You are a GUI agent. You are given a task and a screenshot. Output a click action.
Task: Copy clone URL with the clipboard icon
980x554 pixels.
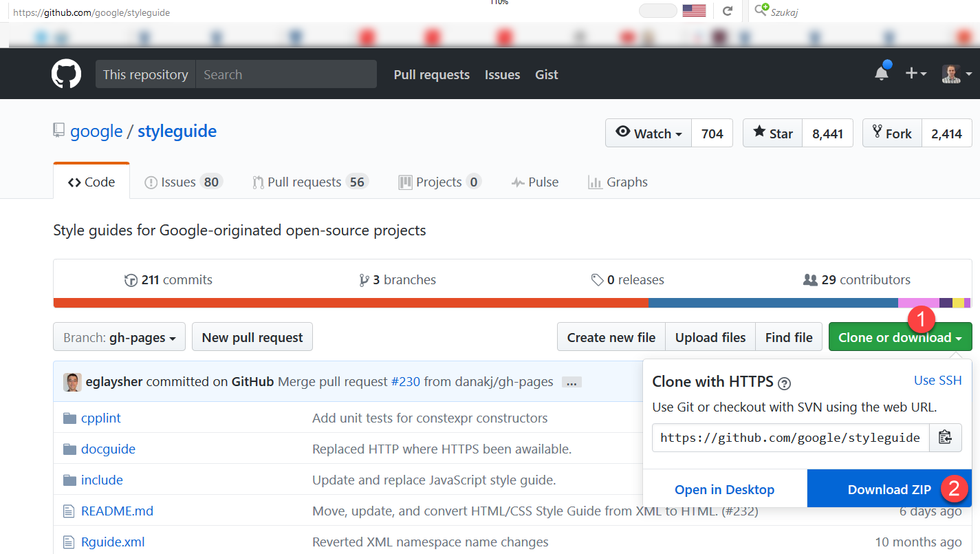click(x=945, y=437)
